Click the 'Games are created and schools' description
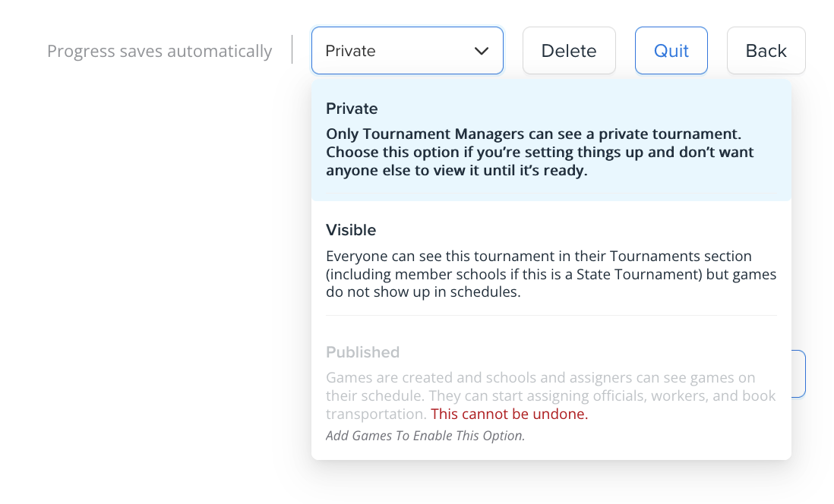Screen dimensions: 834x504 pos(551,395)
